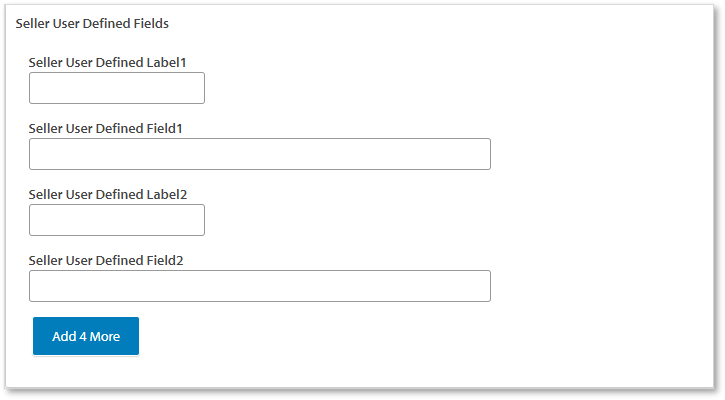Click inside the Seller User Defined Field1 box
Screen dimensions: 725x400
260,154
